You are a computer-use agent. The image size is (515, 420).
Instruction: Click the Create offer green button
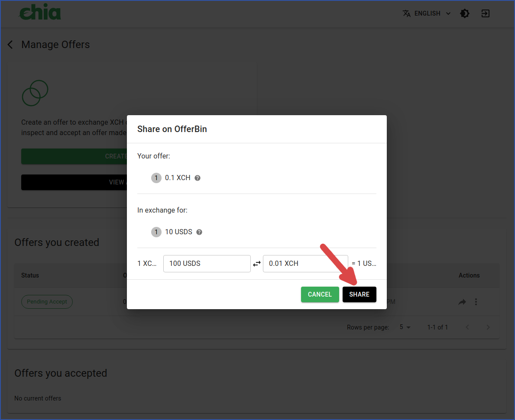click(x=74, y=156)
